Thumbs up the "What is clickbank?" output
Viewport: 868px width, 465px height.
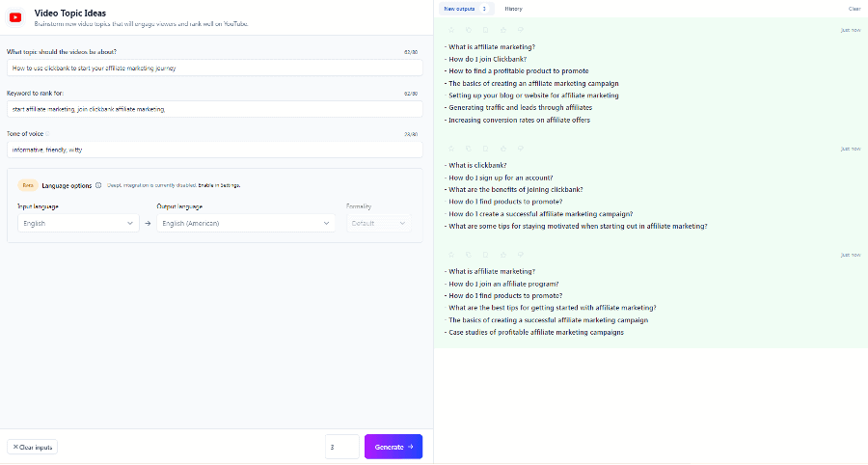tap(503, 149)
